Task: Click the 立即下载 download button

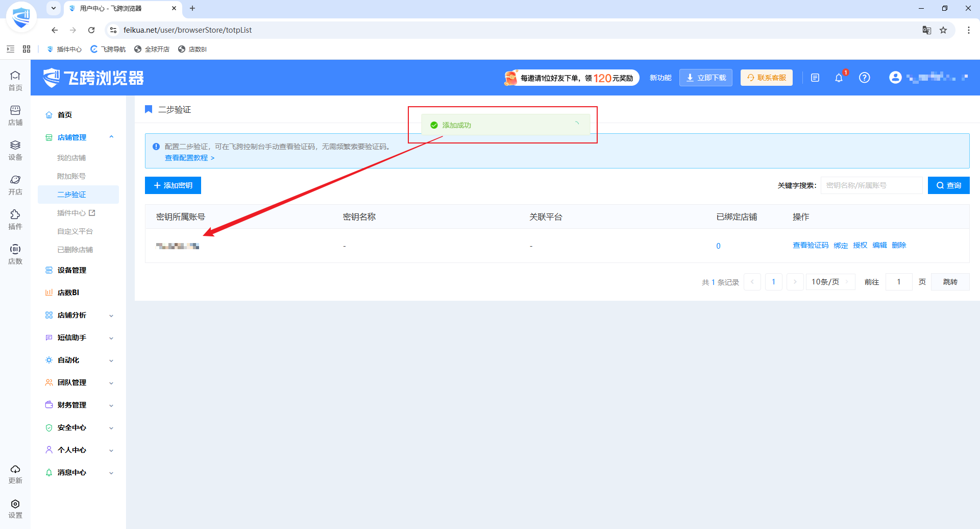Action: tap(706, 78)
